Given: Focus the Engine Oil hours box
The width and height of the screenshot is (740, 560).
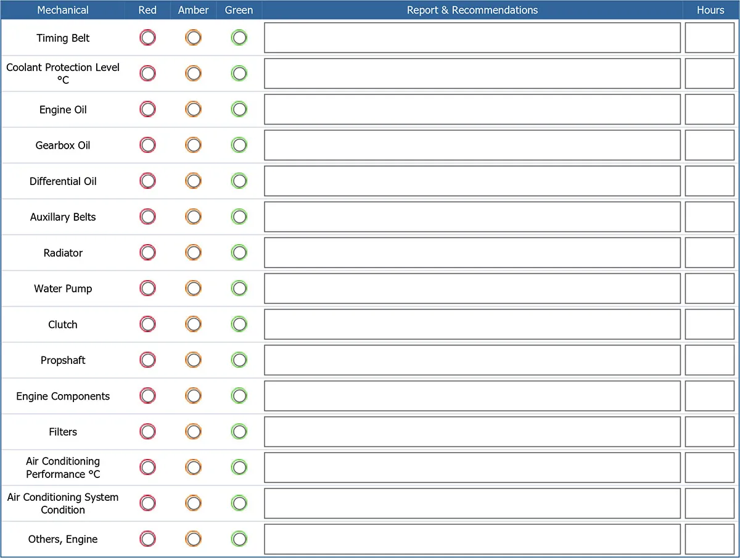Looking at the screenshot, I should [709, 110].
